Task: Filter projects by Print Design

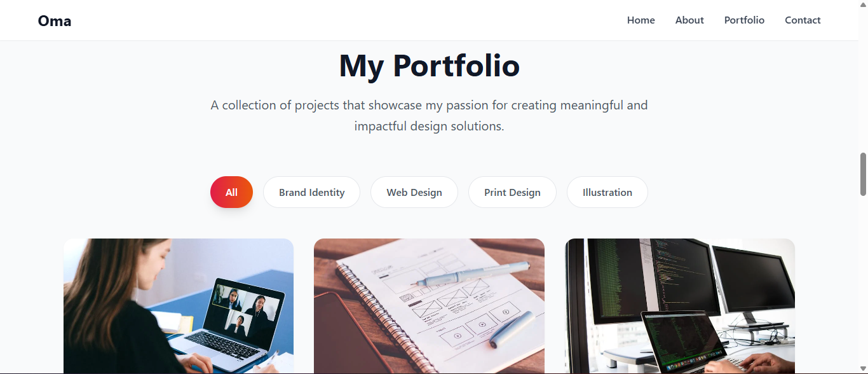Action: coord(512,192)
